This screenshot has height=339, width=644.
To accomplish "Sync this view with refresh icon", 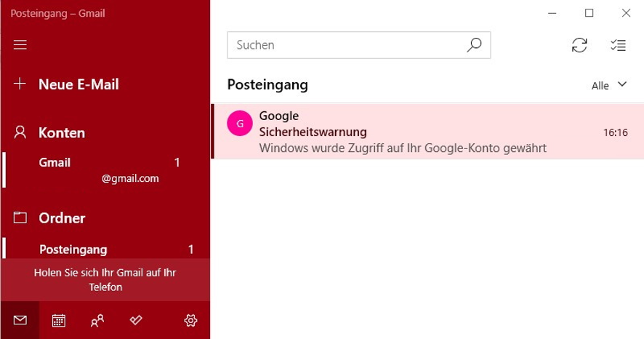I will (579, 45).
